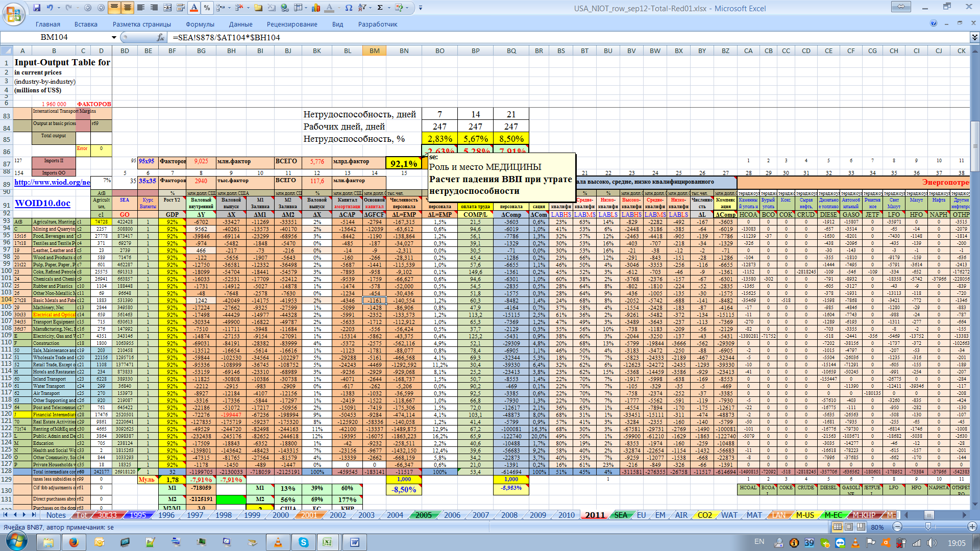Click the zoom in plus button
The width and height of the screenshot is (980, 551).
972,527
